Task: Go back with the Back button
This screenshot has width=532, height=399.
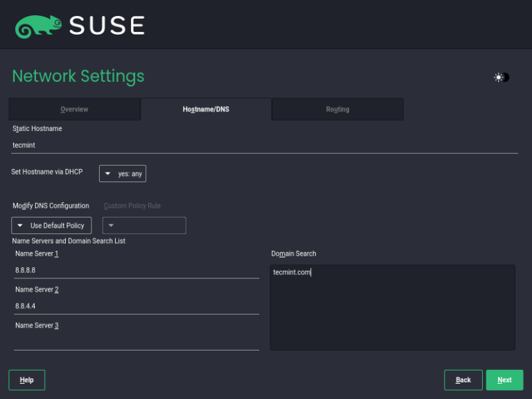Action: pyautogui.click(x=463, y=380)
